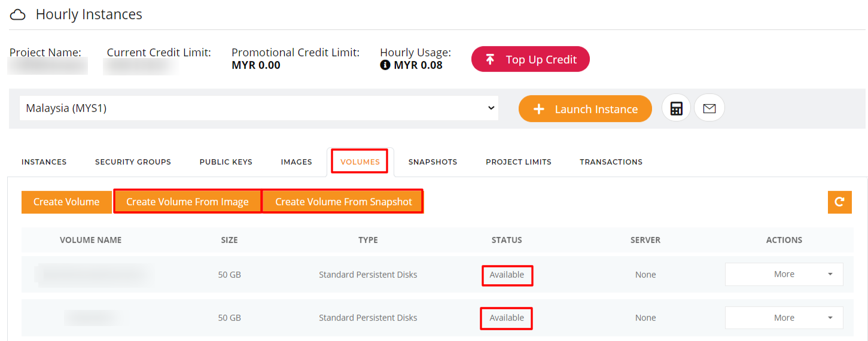Open the pricing calculator icon
Viewport: 868px width, 341px height.
pyautogui.click(x=676, y=108)
